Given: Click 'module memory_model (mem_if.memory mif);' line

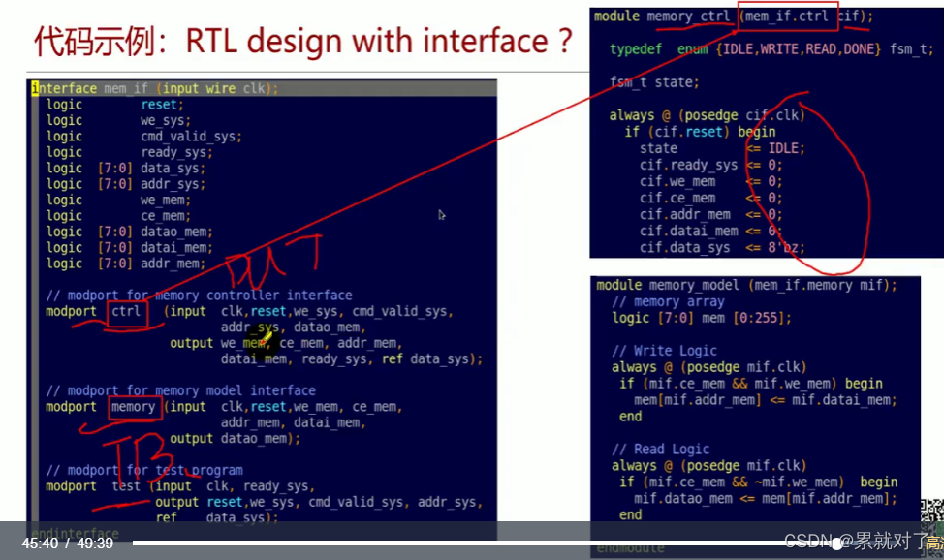Looking at the screenshot, I should [x=746, y=286].
